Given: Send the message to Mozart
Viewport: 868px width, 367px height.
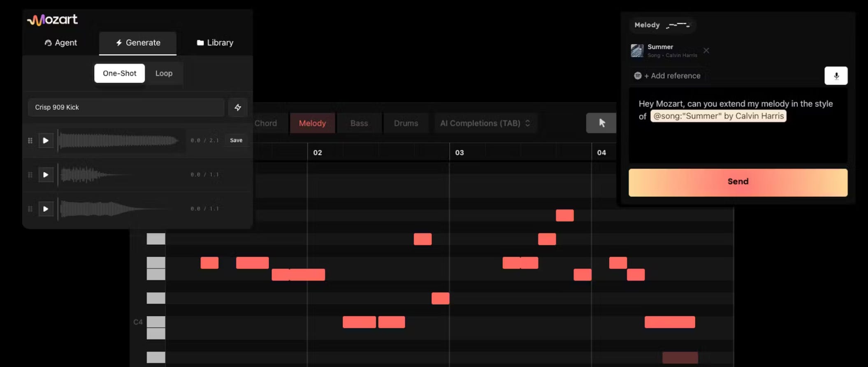Looking at the screenshot, I should coord(738,182).
